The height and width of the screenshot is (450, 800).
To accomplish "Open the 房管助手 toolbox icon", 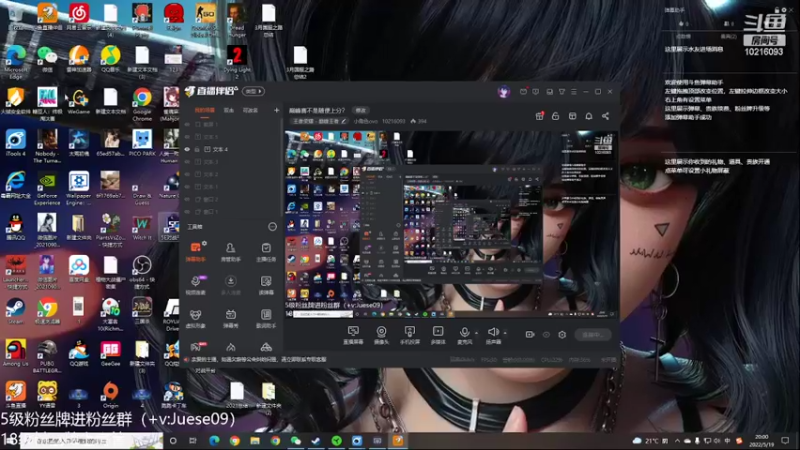I will point(231,252).
